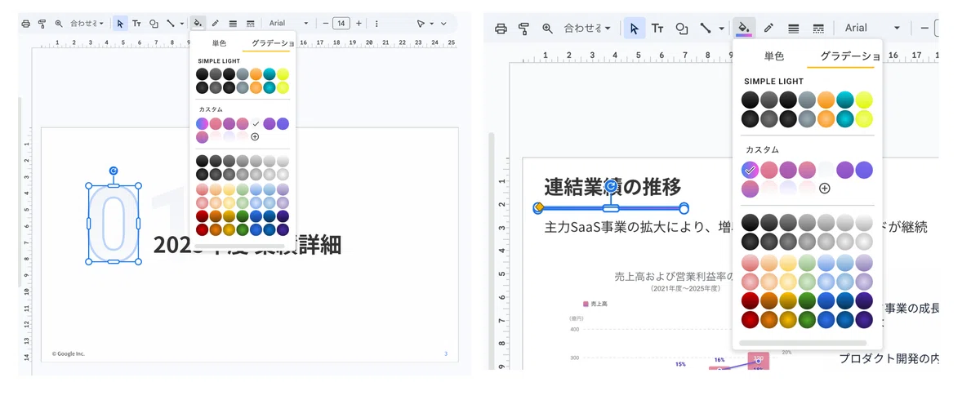Click the pointer mode icon at toolbar end
Image resolution: width=980 pixels, height=400 pixels.
click(x=421, y=24)
